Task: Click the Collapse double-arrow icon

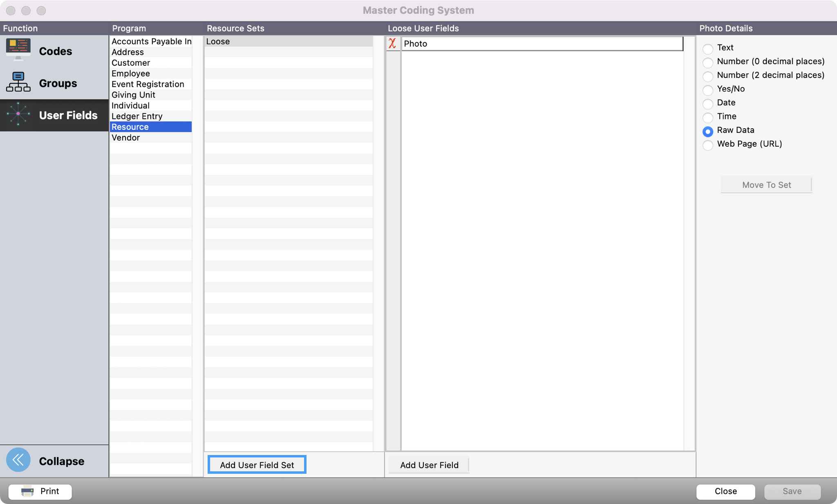Action: coord(18,460)
